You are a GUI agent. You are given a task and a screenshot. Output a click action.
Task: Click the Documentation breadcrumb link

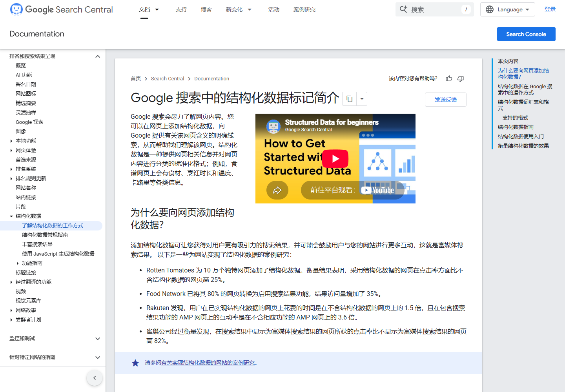click(x=212, y=79)
